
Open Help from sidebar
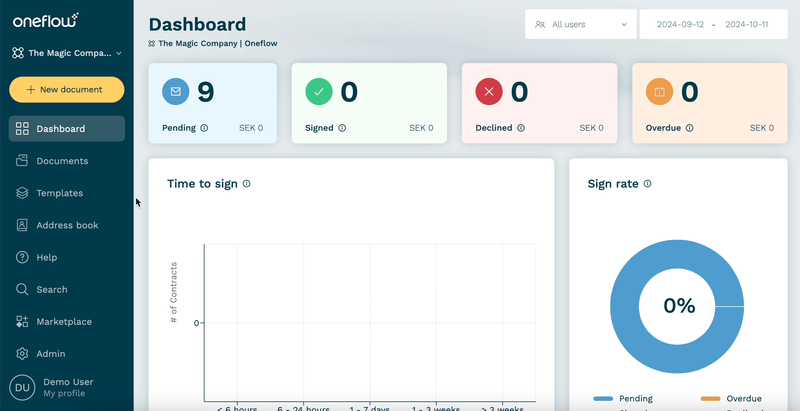(x=67, y=257)
